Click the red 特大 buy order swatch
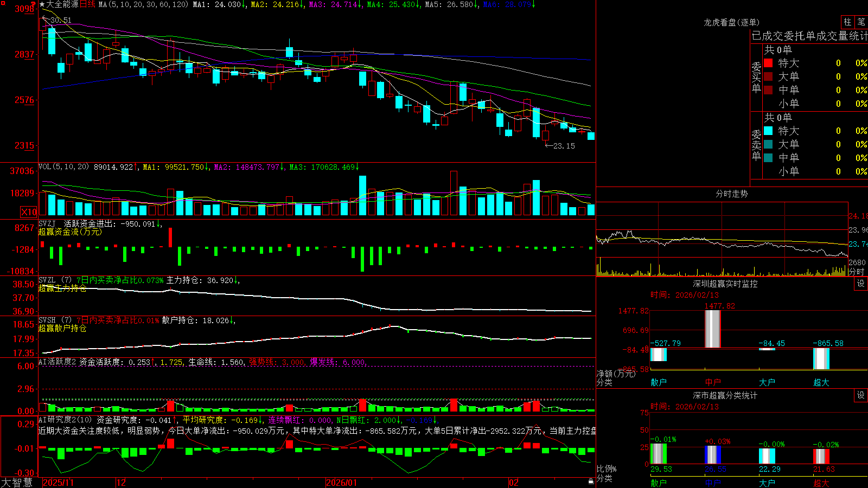This screenshot has height=488, width=868. pos(768,63)
